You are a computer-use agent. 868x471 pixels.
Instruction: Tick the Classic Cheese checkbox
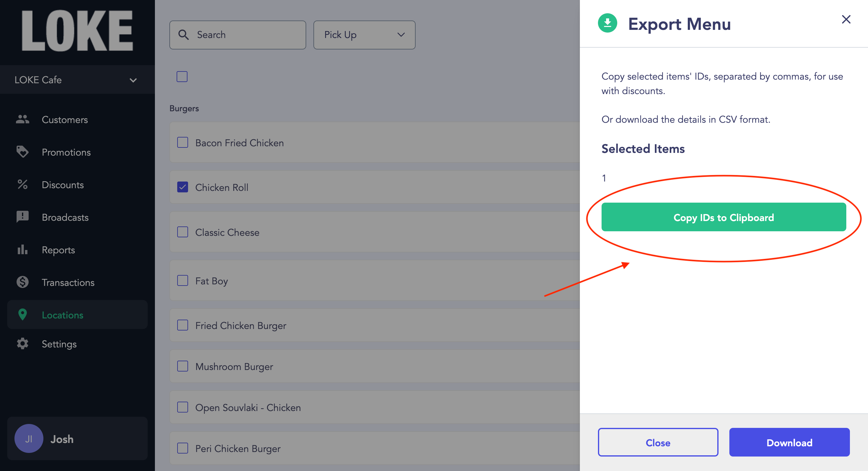pos(183,232)
